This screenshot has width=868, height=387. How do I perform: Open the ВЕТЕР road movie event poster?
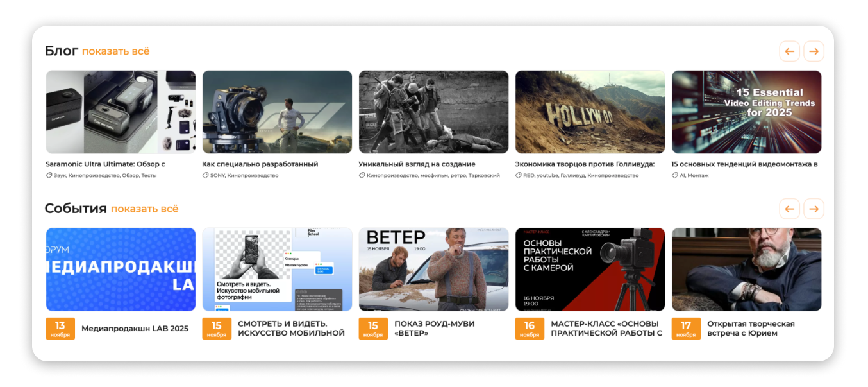click(433, 269)
